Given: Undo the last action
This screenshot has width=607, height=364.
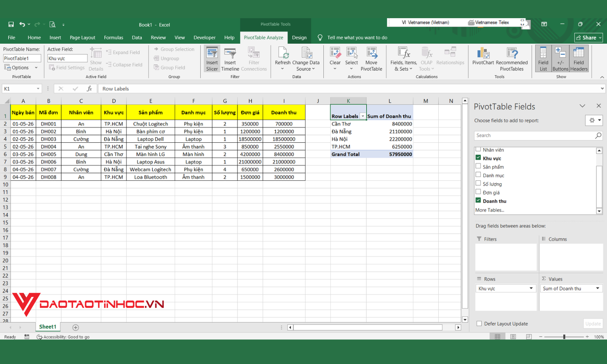Looking at the screenshot, I should click(22, 25).
